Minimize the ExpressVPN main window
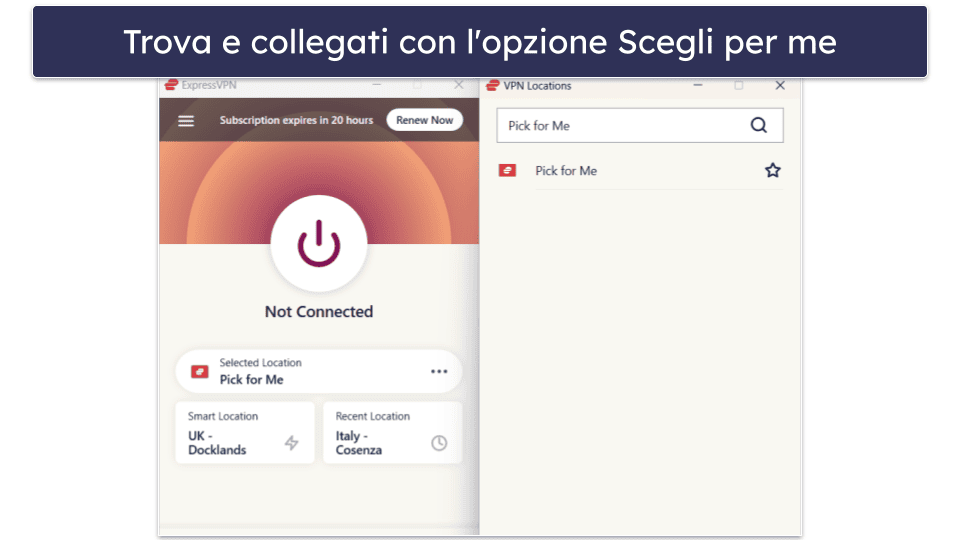The width and height of the screenshot is (960, 540). point(377,84)
